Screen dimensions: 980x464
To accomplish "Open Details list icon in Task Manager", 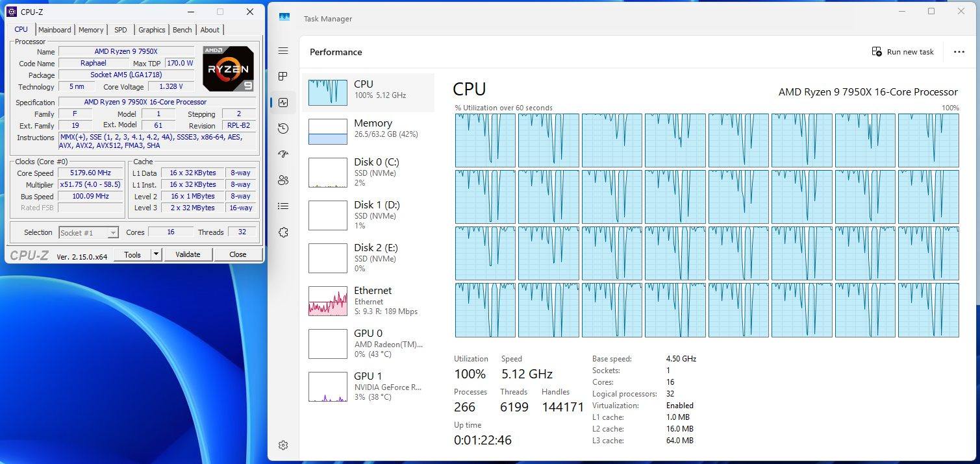I will (283, 206).
